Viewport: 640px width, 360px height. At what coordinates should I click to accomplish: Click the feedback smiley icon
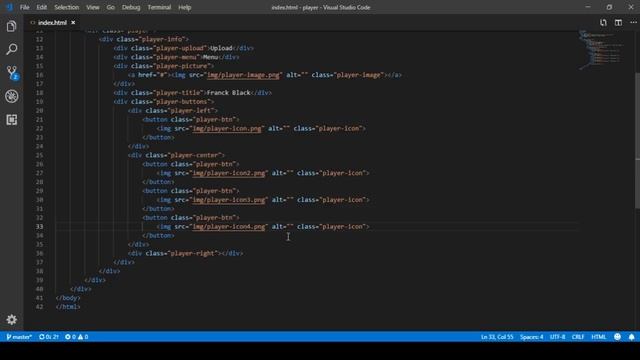pyautogui.click(x=618, y=337)
